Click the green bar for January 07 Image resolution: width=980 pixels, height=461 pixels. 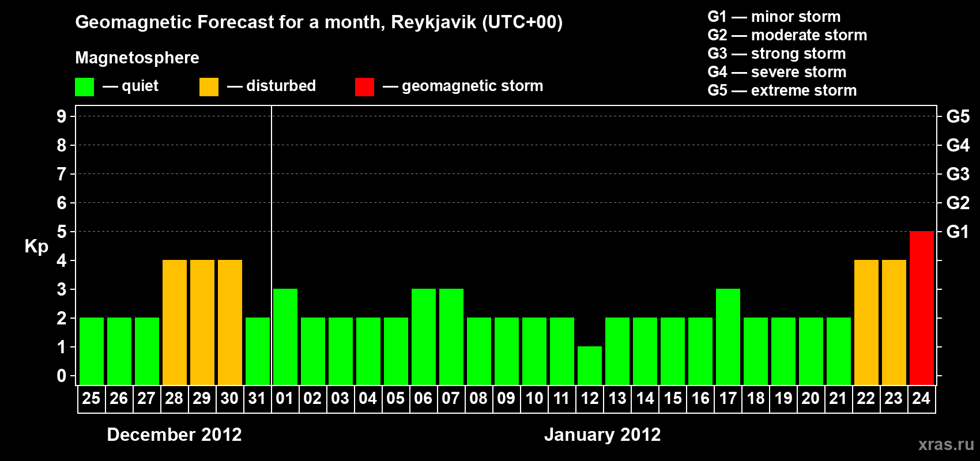coord(451,337)
